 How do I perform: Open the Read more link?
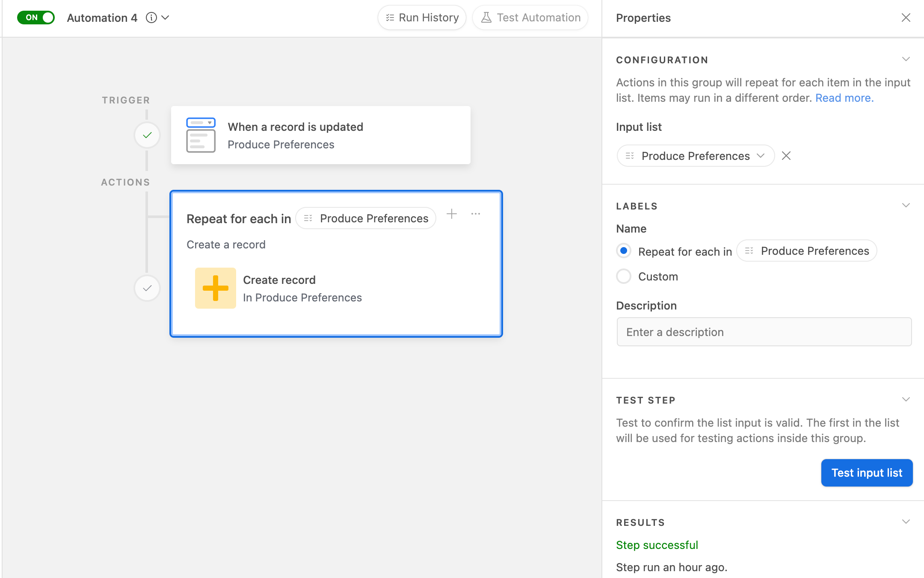[x=844, y=98]
